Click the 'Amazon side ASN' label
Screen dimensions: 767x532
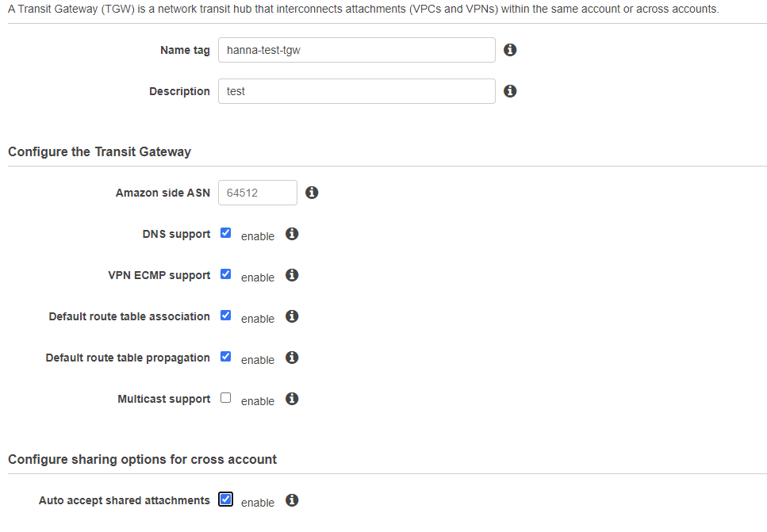point(163,193)
